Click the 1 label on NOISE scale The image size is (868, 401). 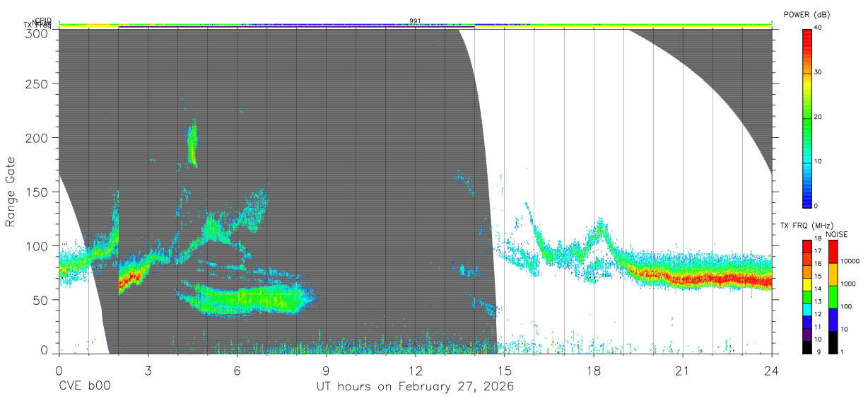pos(841,351)
